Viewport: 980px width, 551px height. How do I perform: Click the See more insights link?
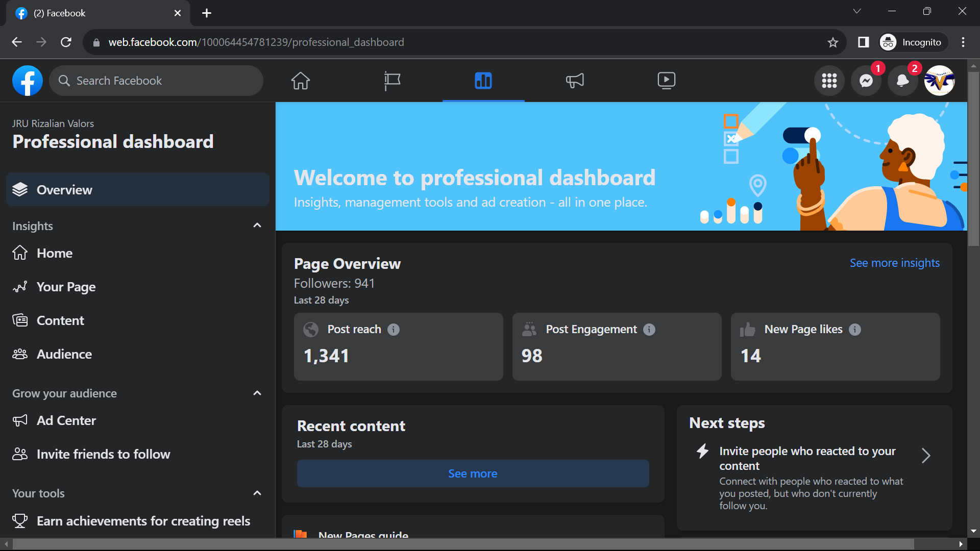click(x=894, y=263)
